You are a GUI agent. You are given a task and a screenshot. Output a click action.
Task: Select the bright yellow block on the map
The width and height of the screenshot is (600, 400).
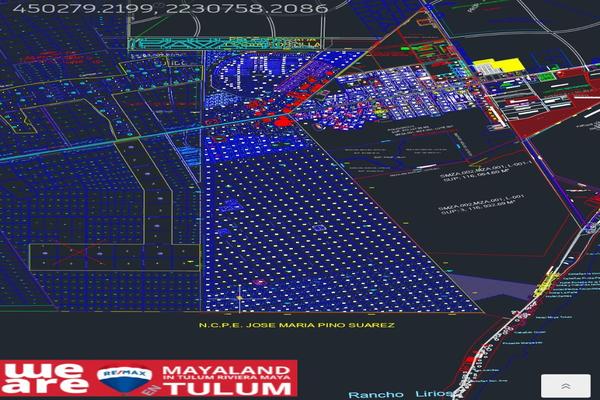[499, 65]
